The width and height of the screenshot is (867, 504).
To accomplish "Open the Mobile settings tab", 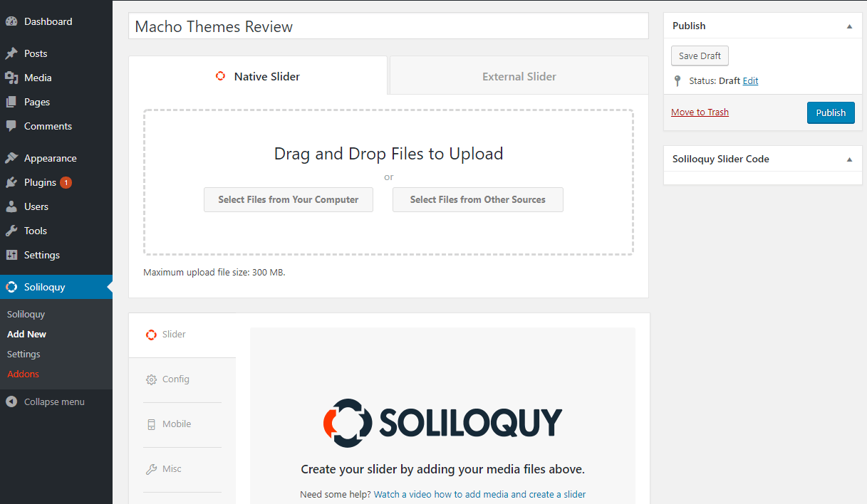I will pyautogui.click(x=182, y=424).
